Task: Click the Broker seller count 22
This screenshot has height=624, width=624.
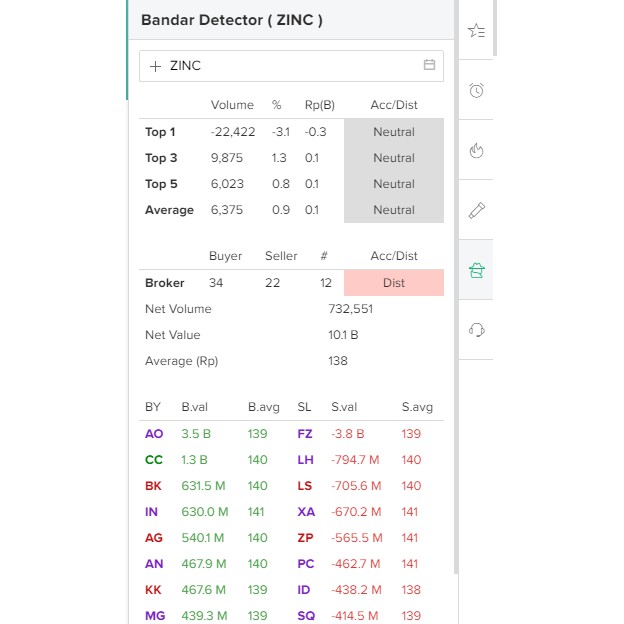Action: 273,283
